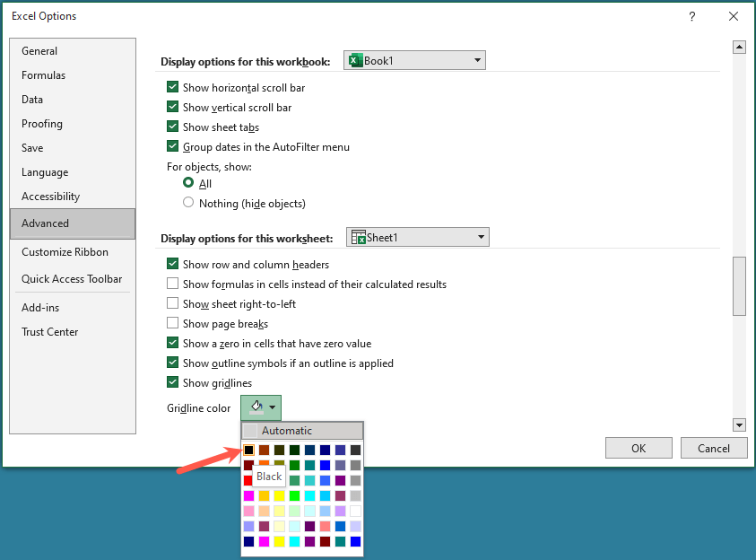The height and width of the screenshot is (560, 756).
Task: Close the Excel Options dialog
Action: click(734, 16)
